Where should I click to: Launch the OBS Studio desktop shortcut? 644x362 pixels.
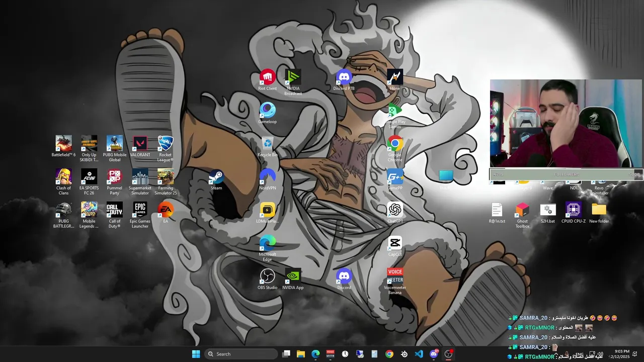coord(267,280)
